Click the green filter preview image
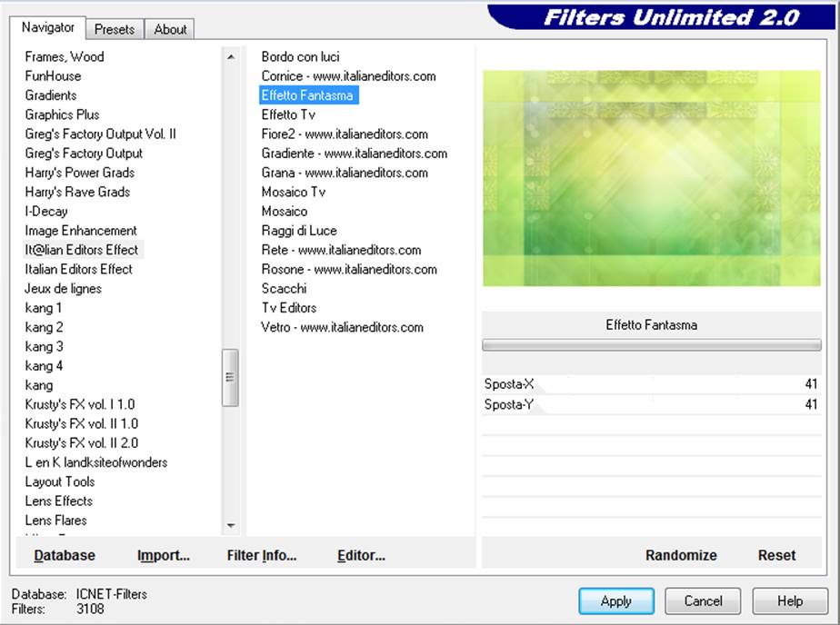The height and width of the screenshot is (625, 840). click(x=651, y=179)
